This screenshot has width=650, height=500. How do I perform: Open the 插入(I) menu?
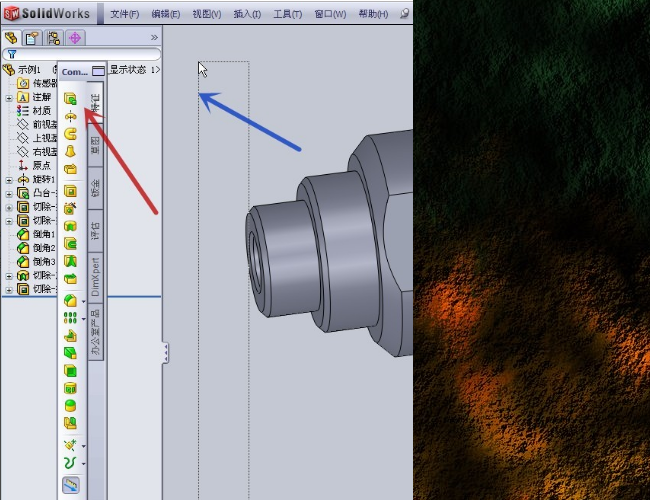(x=247, y=14)
